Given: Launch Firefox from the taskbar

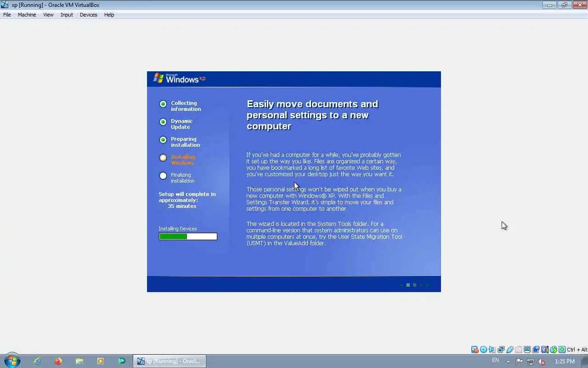Looking at the screenshot, I should tap(58, 361).
